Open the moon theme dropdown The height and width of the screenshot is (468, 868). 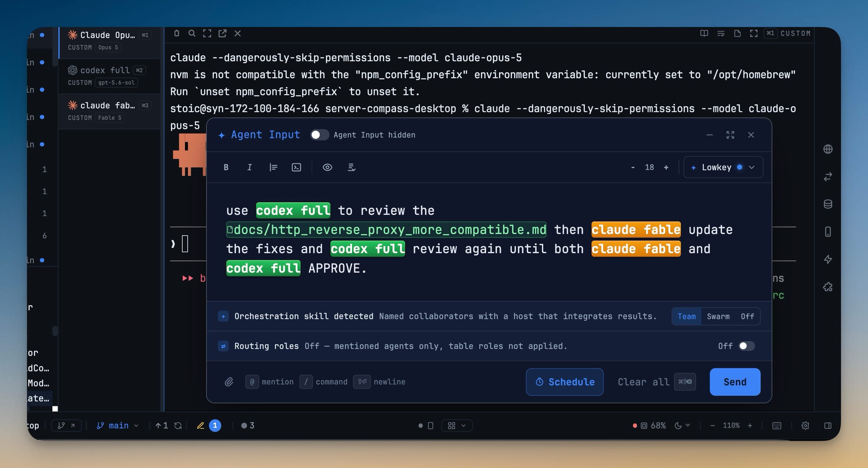(682, 426)
